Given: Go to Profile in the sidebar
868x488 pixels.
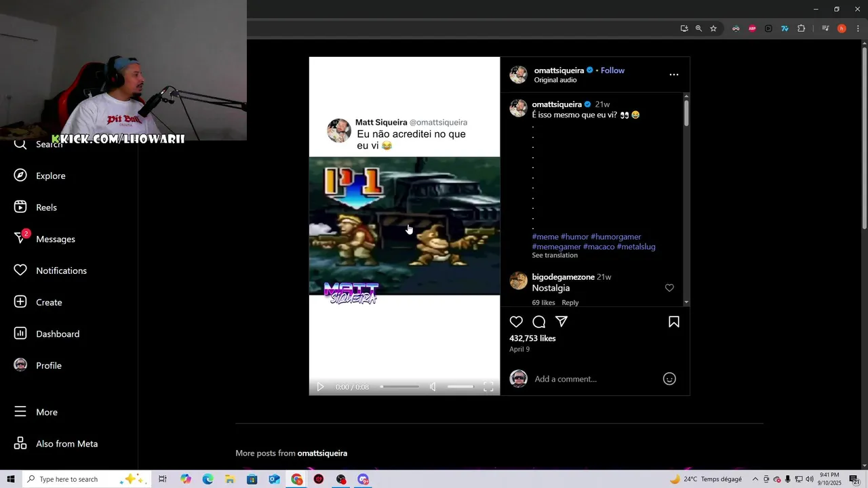Looking at the screenshot, I should [x=38, y=365].
